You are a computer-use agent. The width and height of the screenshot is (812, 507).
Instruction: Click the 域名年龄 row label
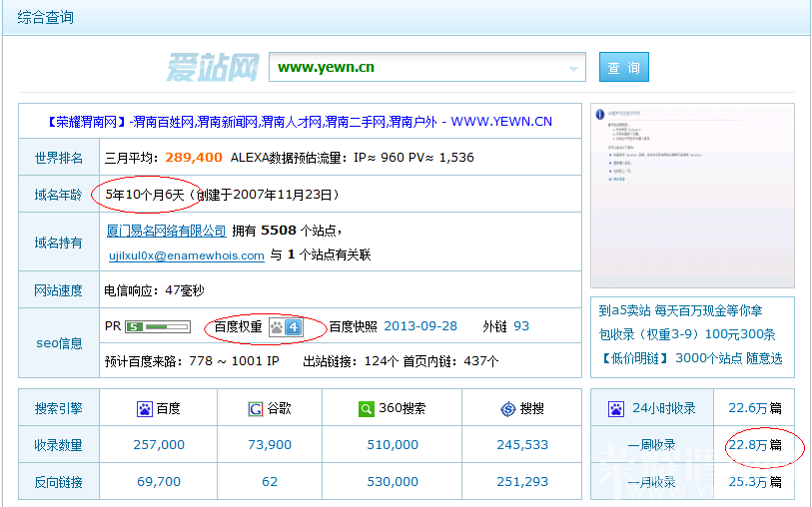(59, 195)
